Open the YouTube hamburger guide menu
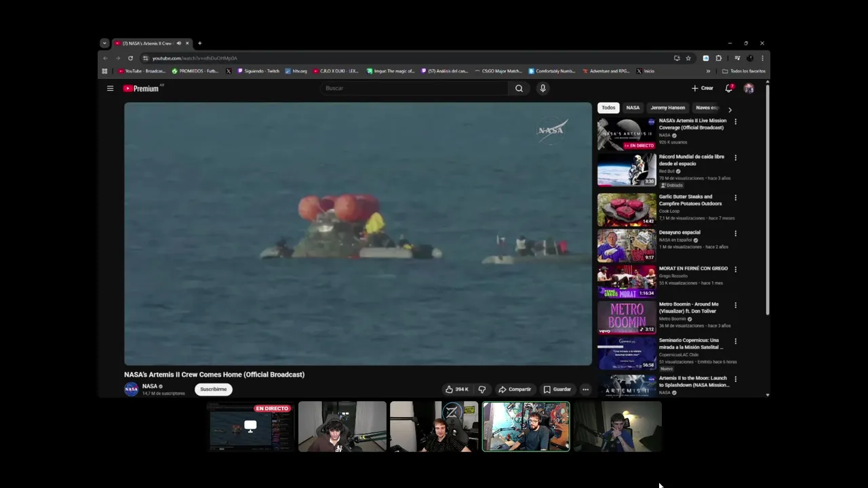 tap(110, 88)
